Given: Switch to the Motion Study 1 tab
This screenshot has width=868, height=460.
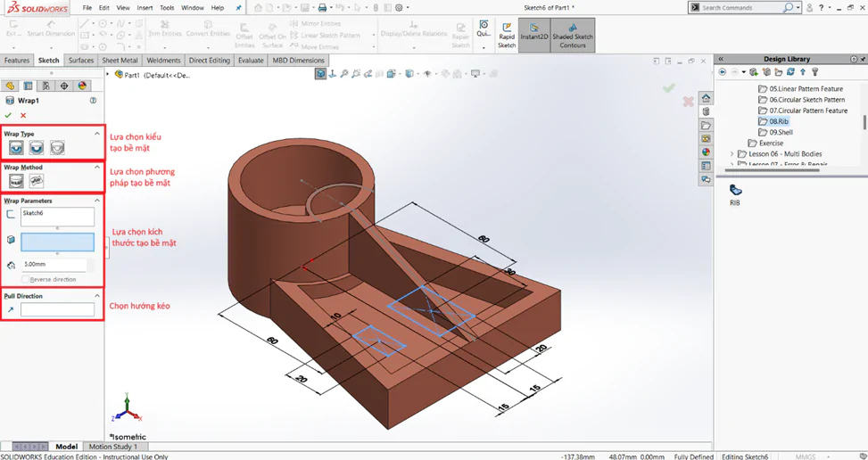Looking at the screenshot, I should pos(113,446).
